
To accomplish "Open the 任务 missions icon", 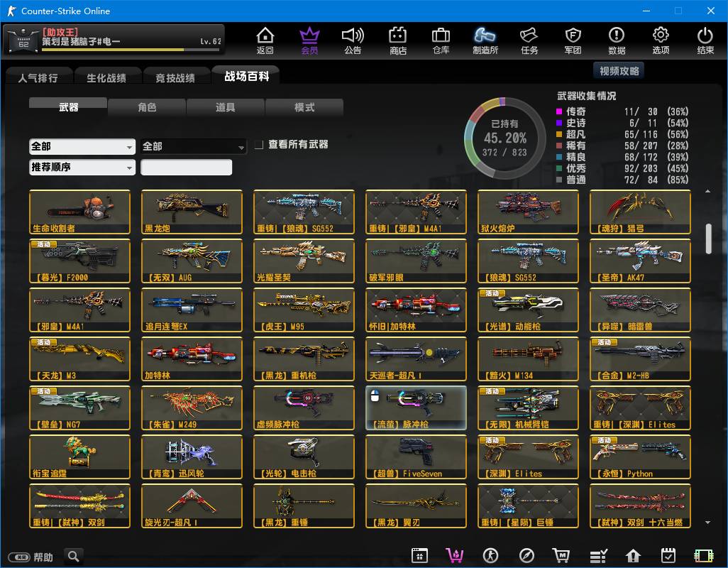I will coord(529,41).
